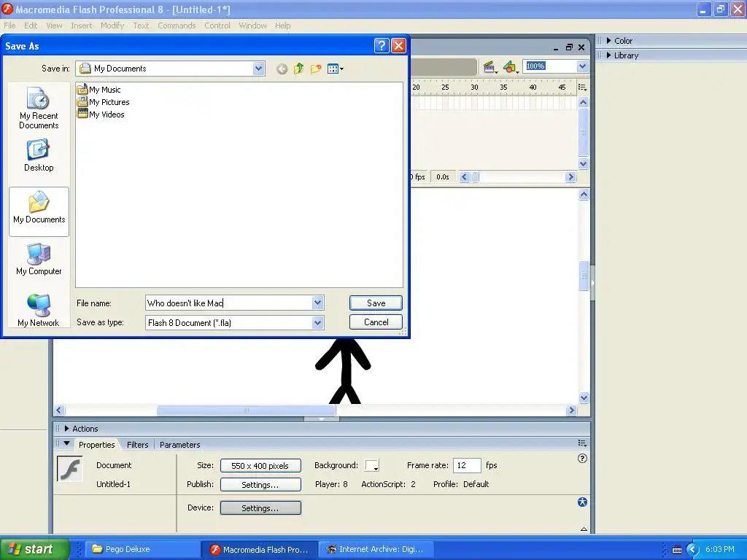
Task: Click the stage horizontal scrollbar thumb
Action: click(246, 410)
